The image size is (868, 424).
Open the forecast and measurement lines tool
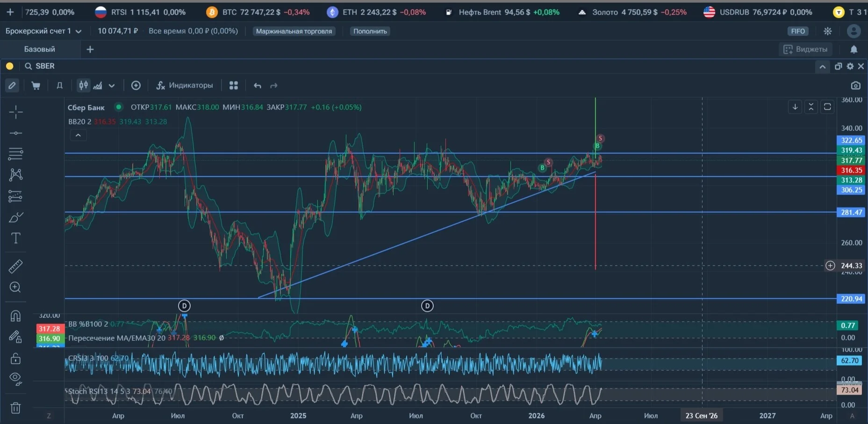pyautogui.click(x=15, y=196)
